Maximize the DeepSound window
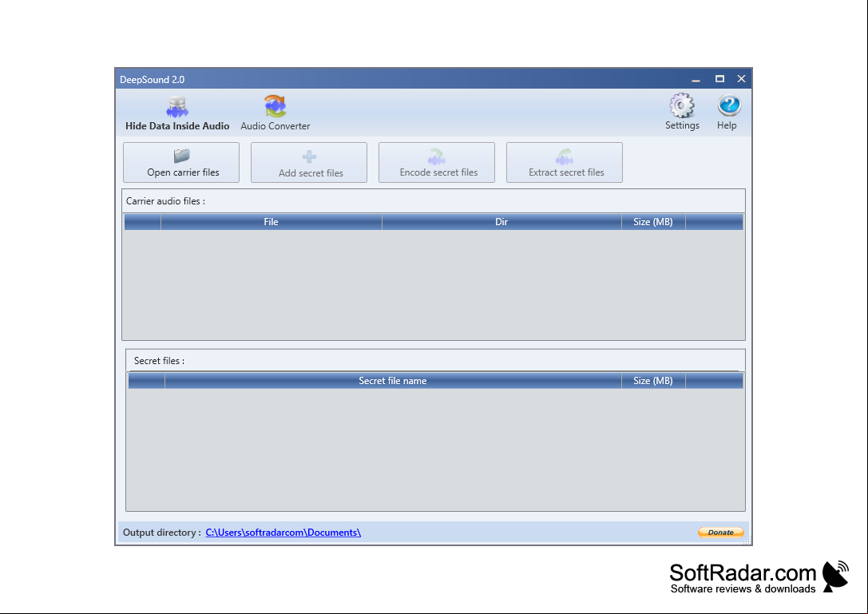The width and height of the screenshot is (868, 614). 719,79
